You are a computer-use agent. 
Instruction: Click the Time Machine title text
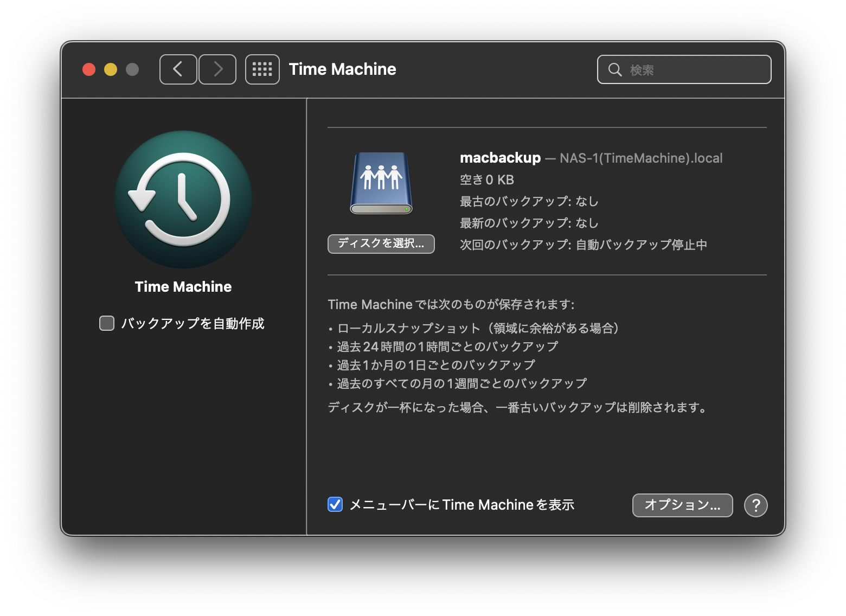[342, 69]
